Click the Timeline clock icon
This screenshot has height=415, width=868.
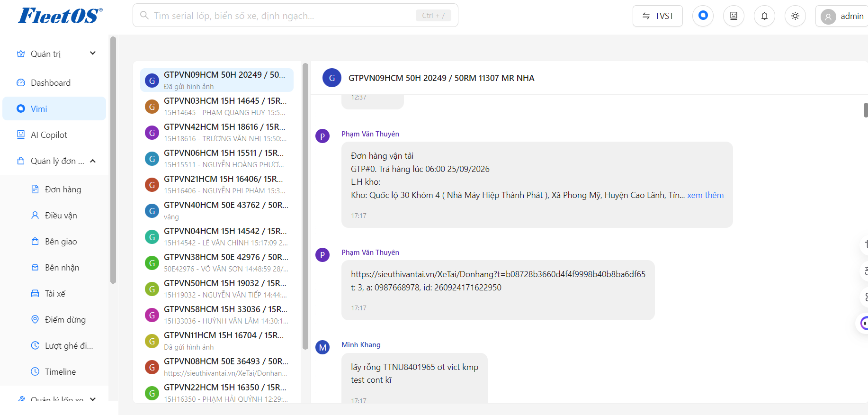[x=35, y=371]
